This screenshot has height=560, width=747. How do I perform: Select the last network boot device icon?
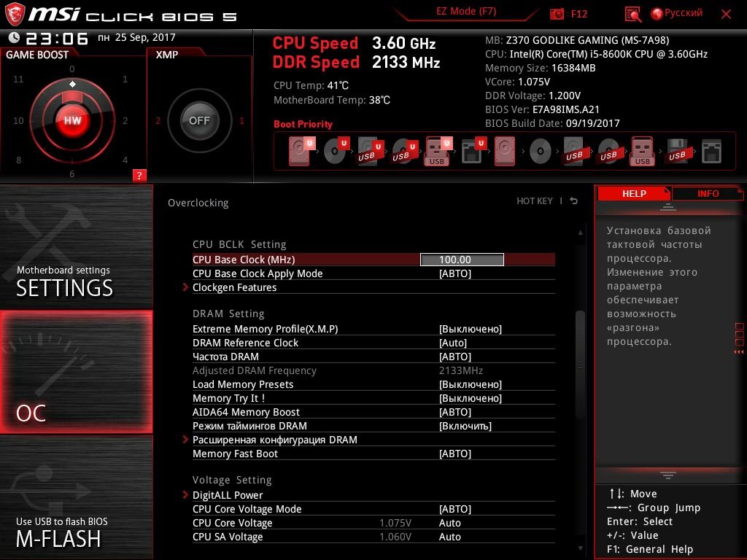point(711,151)
